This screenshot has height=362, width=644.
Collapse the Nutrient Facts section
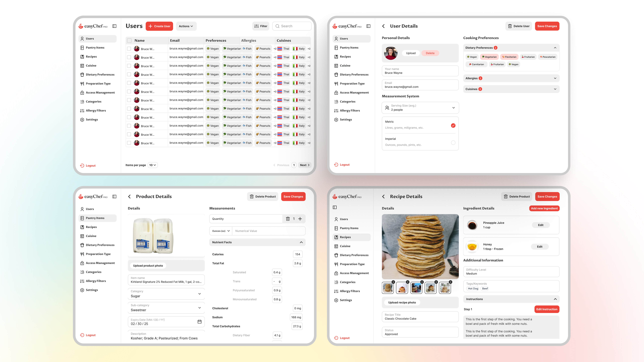click(301, 242)
